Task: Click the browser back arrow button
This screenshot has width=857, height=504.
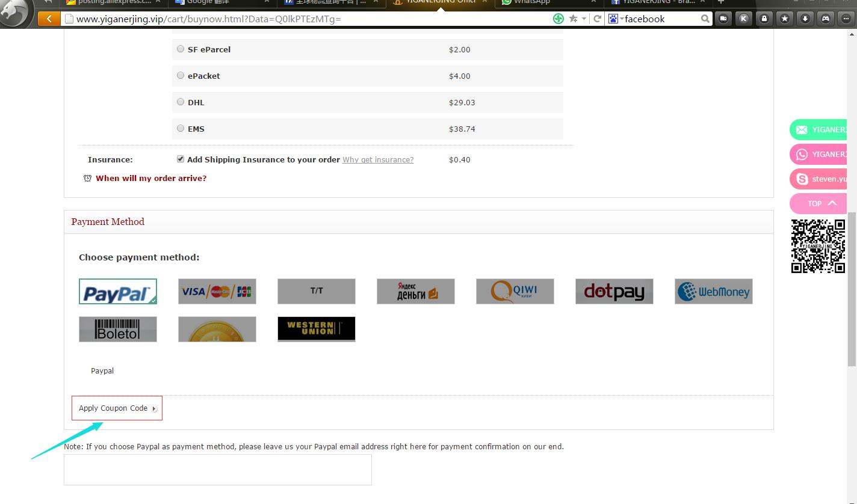Action: pos(49,19)
